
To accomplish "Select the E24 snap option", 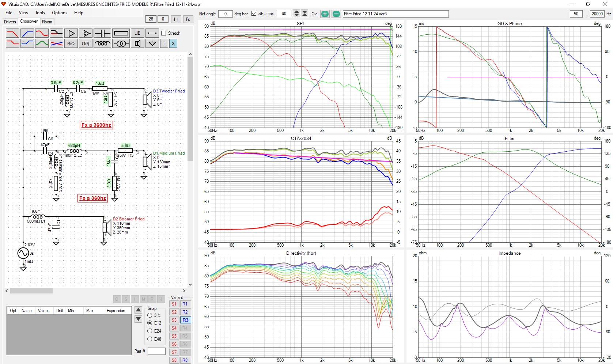I will [x=150, y=331].
